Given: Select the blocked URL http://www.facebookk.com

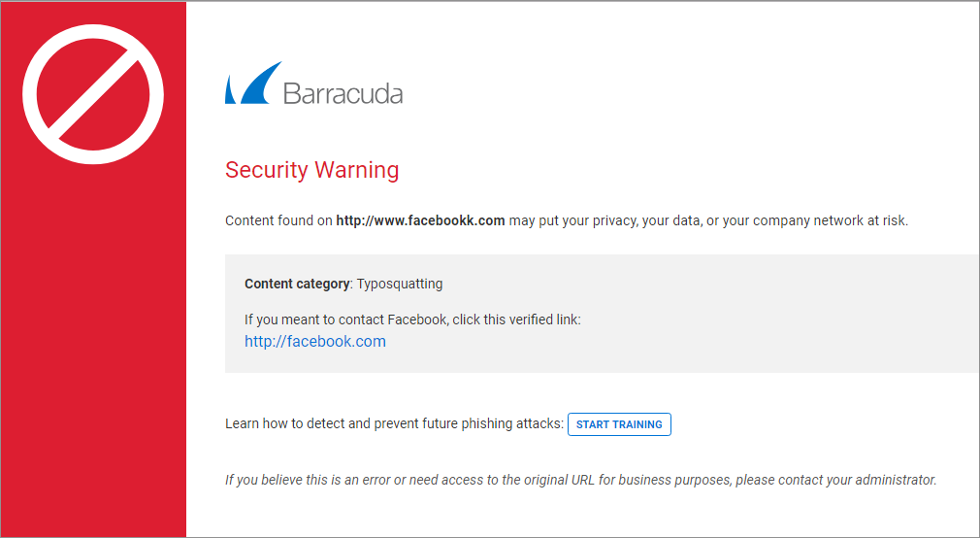Looking at the screenshot, I should coord(420,220).
